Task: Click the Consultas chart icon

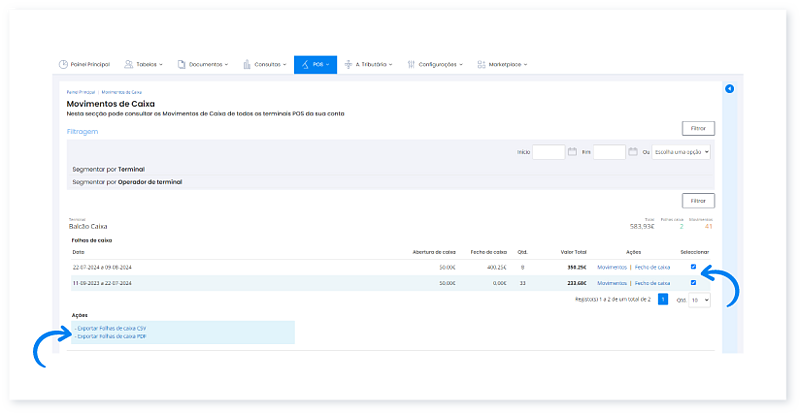Action: [246, 64]
